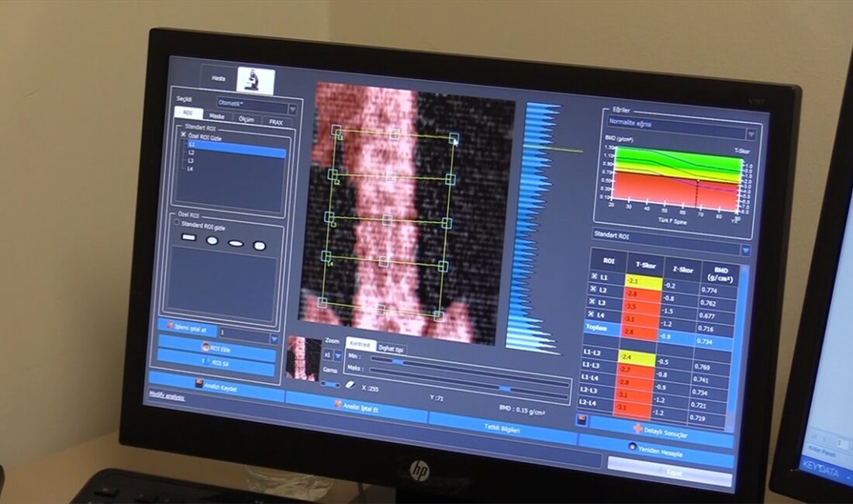The width and height of the screenshot is (853, 504).
Task: Click the T-Skor column header
Action: [646, 265]
